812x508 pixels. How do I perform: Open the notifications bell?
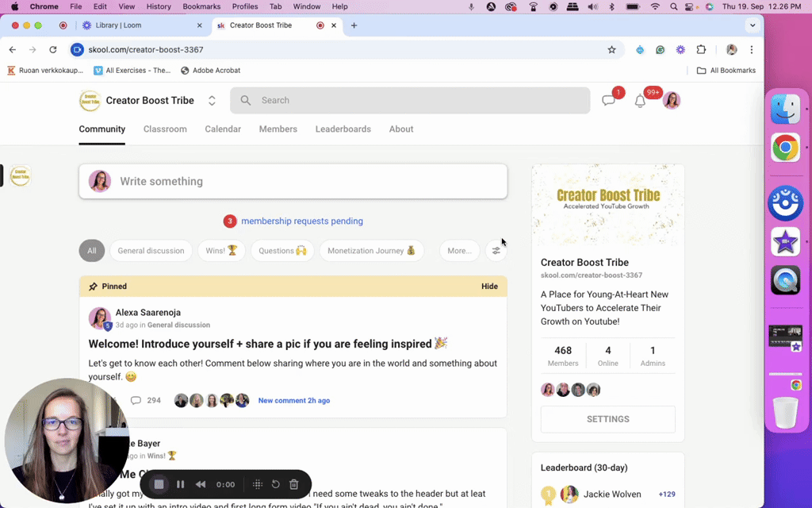[x=640, y=101]
